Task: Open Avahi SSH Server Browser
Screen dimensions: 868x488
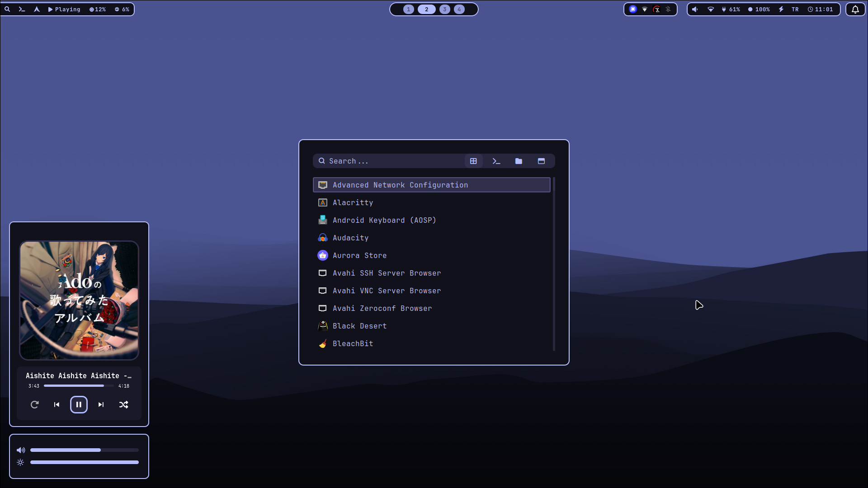Action: point(432,273)
